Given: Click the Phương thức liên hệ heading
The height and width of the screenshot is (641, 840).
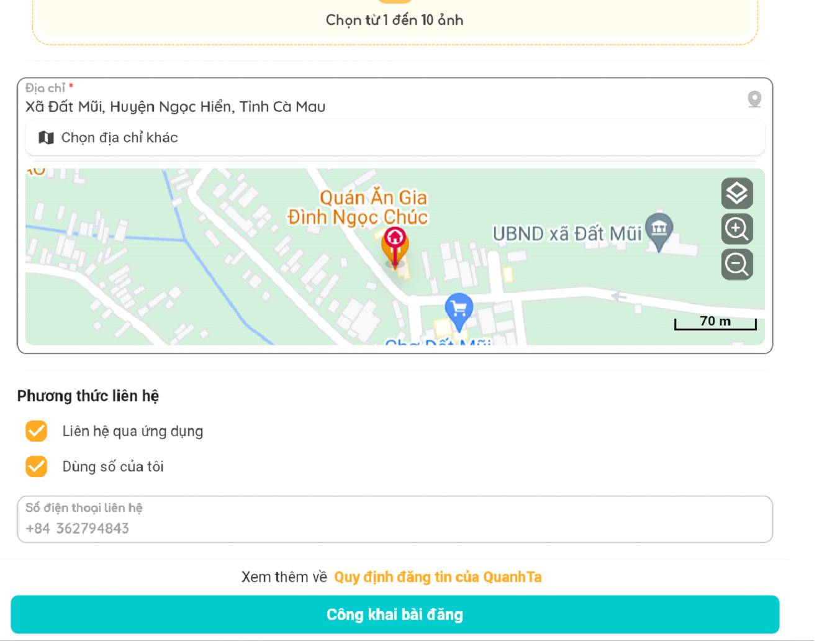Looking at the screenshot, I should tap(88, 396).
